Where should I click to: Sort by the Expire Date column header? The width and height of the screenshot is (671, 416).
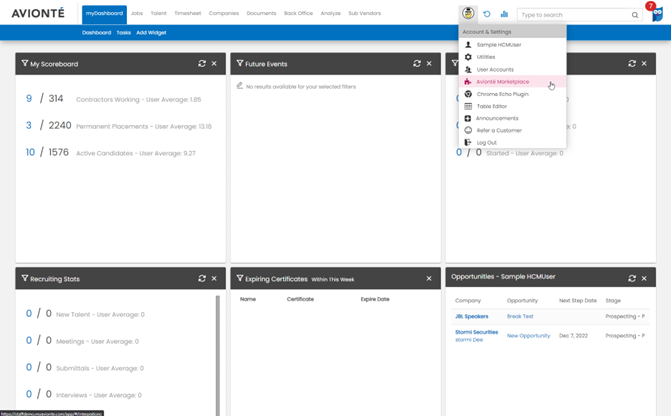click(375, 299)
